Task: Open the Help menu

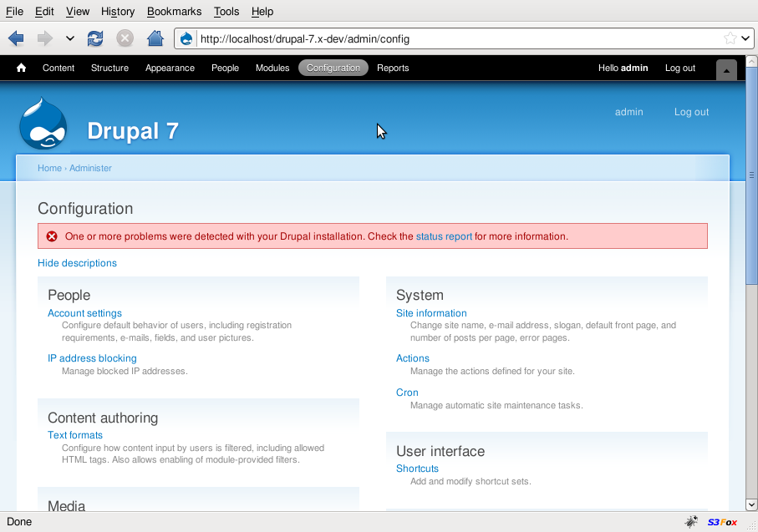Action: tap(262, 11)
